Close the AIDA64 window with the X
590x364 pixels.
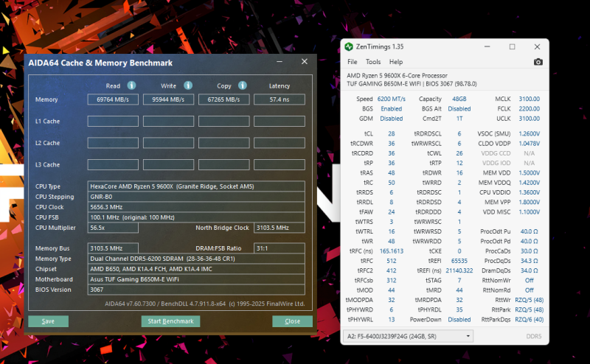tap(305, 61)
